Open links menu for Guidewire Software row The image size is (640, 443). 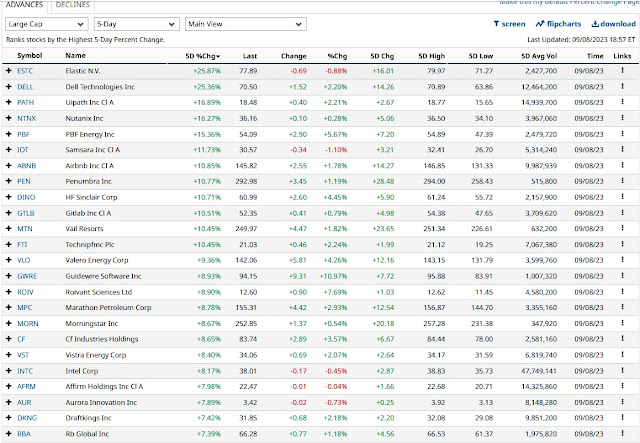622,276
